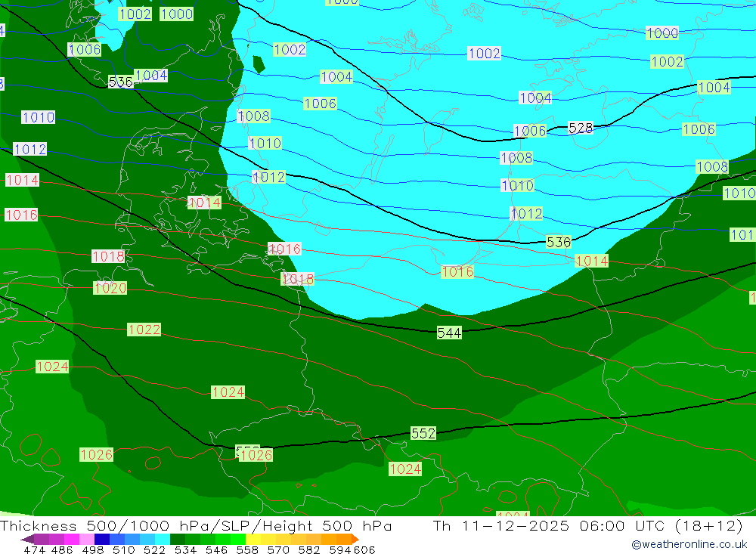Screen dimensions: 756x554
Task: Click the '570' legend value
Action: click(278, 549)
